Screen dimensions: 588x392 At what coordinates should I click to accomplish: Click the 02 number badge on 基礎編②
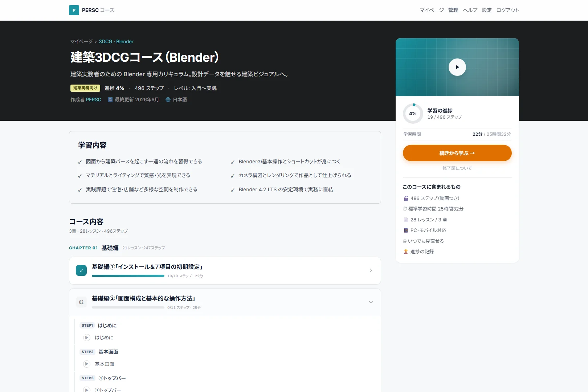pos(81,302)
